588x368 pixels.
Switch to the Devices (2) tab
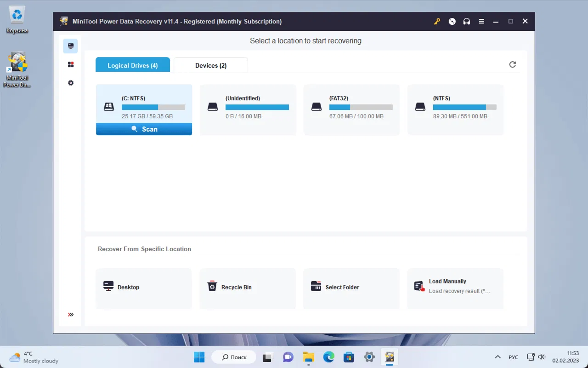211,65
